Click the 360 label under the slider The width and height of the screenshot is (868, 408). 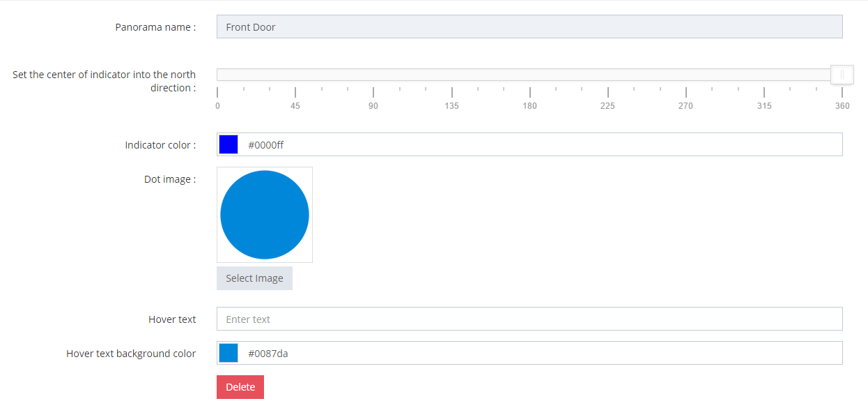tap(842, 106)
